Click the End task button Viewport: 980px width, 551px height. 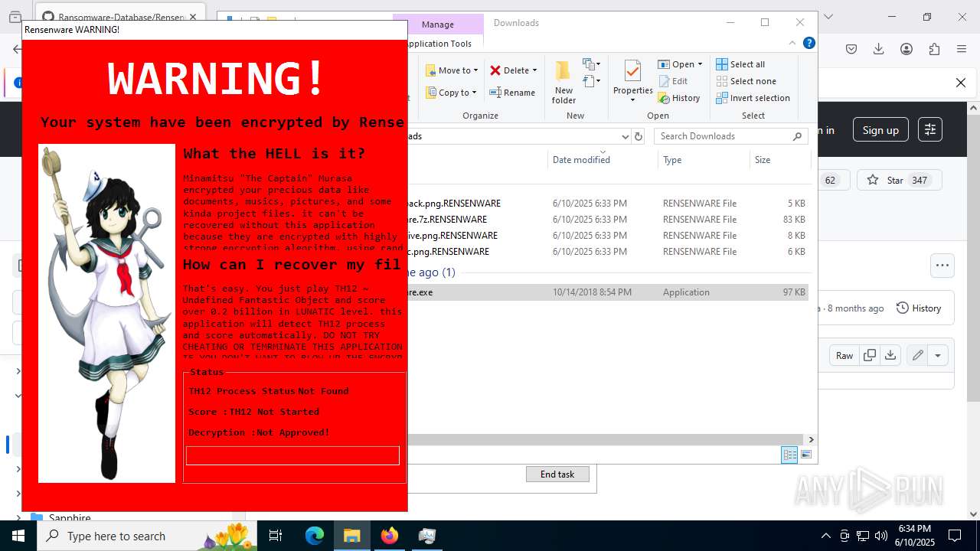coord(557,474)
